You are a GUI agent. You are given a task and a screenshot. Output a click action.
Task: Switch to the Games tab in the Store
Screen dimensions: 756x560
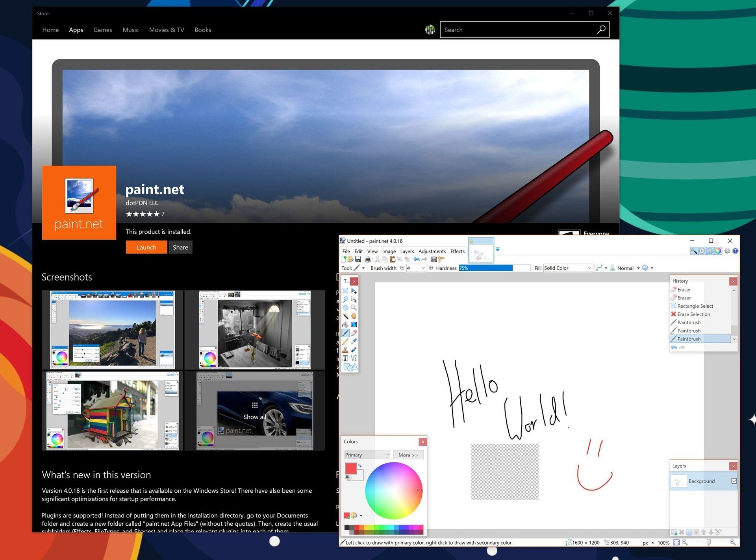click(102, 30)
